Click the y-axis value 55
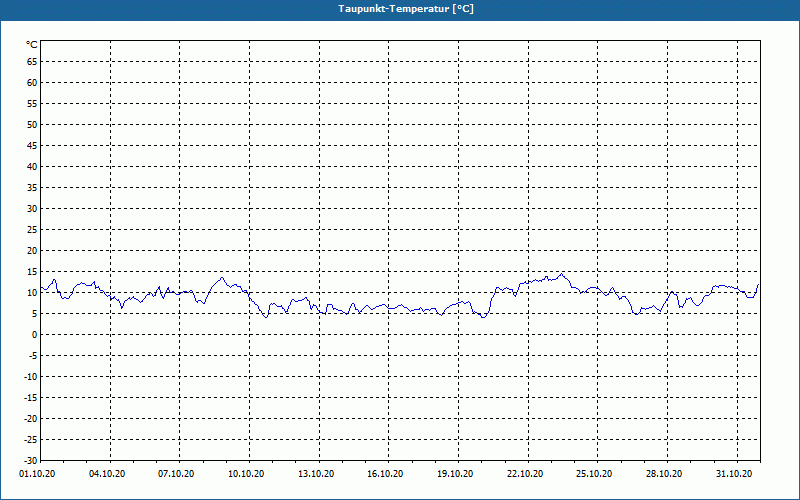 coord(32,104)
